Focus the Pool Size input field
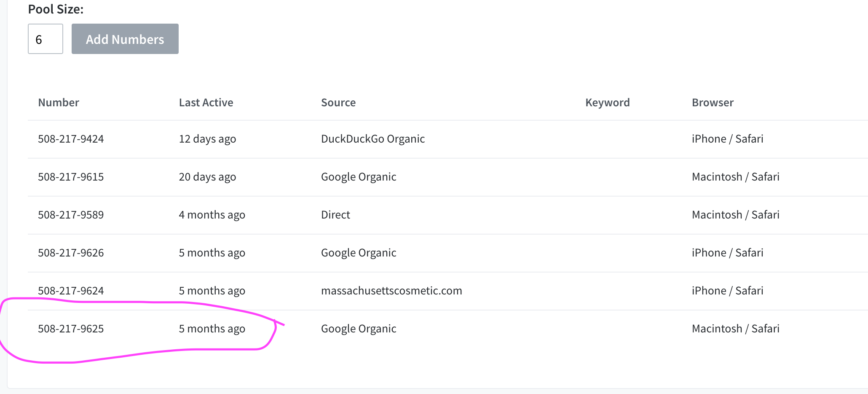The width and height of the screenshot is (868, 394). click(46, 39)
